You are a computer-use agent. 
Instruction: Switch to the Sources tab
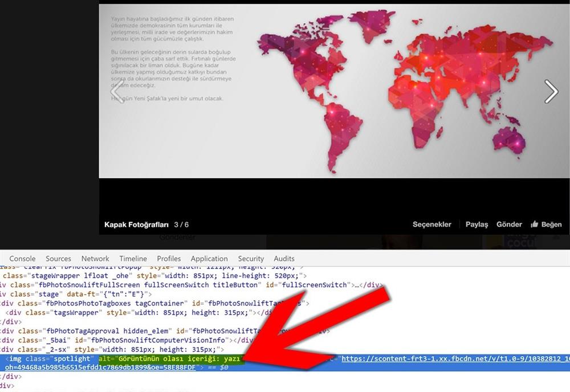58,259
